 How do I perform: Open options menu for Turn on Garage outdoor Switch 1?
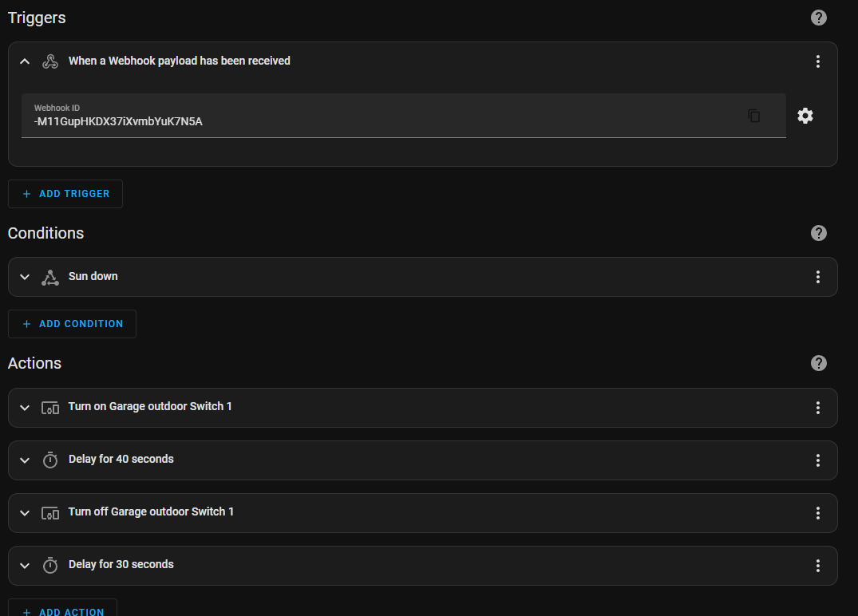(x=817, y=408)
